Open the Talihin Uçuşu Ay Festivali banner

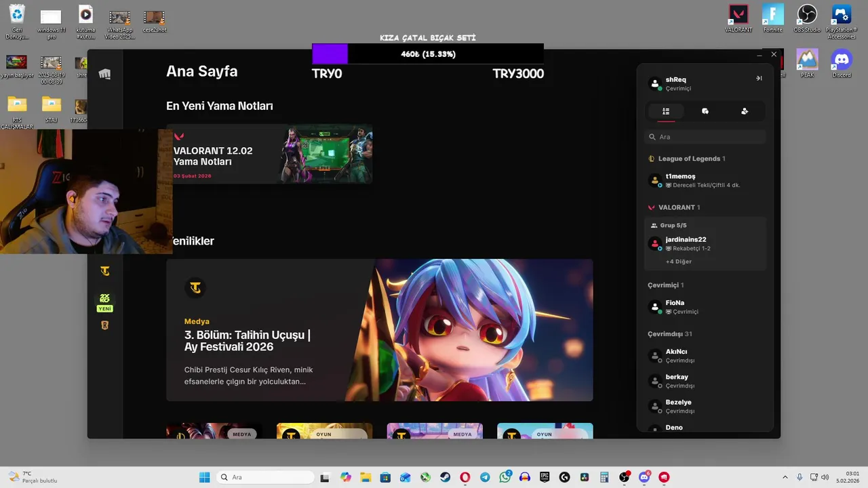[380, 330]
